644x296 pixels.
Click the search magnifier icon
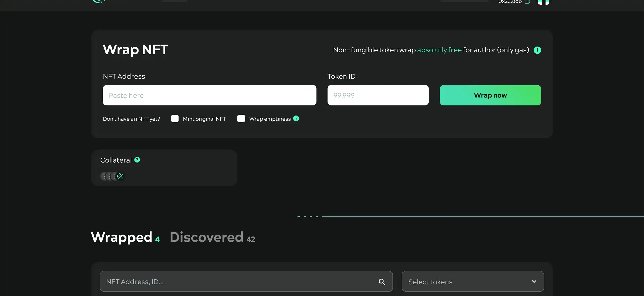(382, 282)
